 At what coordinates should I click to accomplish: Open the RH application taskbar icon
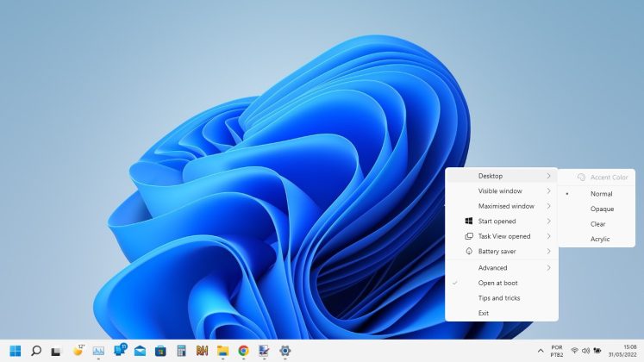(202, 351)
